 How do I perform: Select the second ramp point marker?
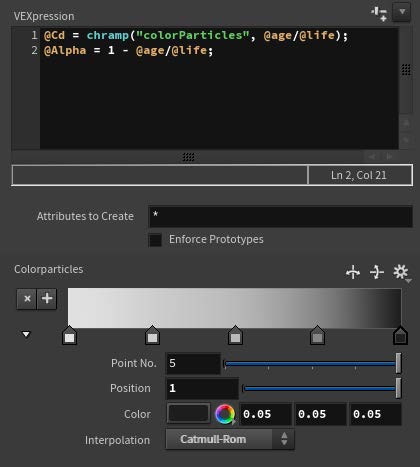point(152,335)
